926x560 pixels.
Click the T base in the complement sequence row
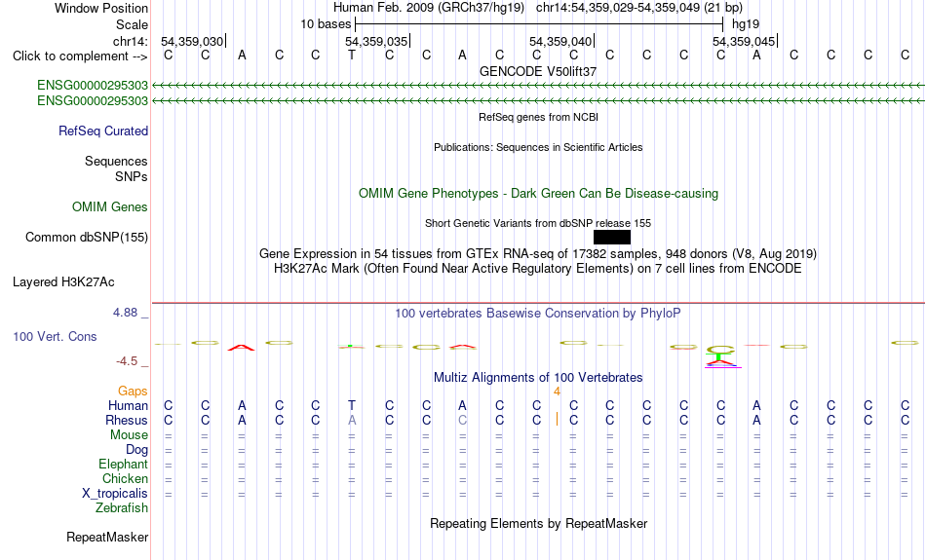coord(352,55)
